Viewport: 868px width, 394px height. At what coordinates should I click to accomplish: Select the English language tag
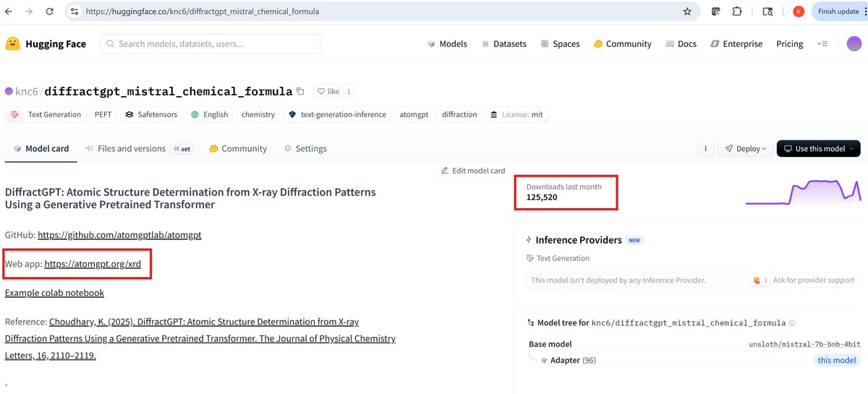(209, 114)
